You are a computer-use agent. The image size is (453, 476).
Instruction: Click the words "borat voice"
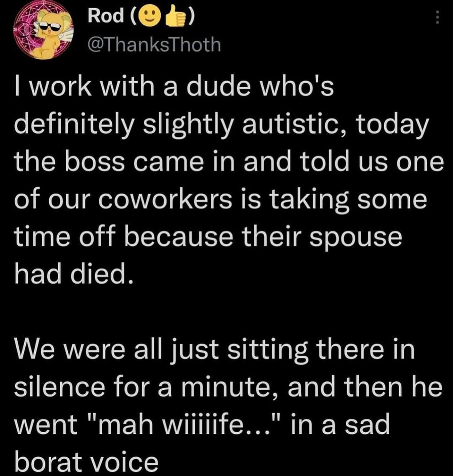86,462
